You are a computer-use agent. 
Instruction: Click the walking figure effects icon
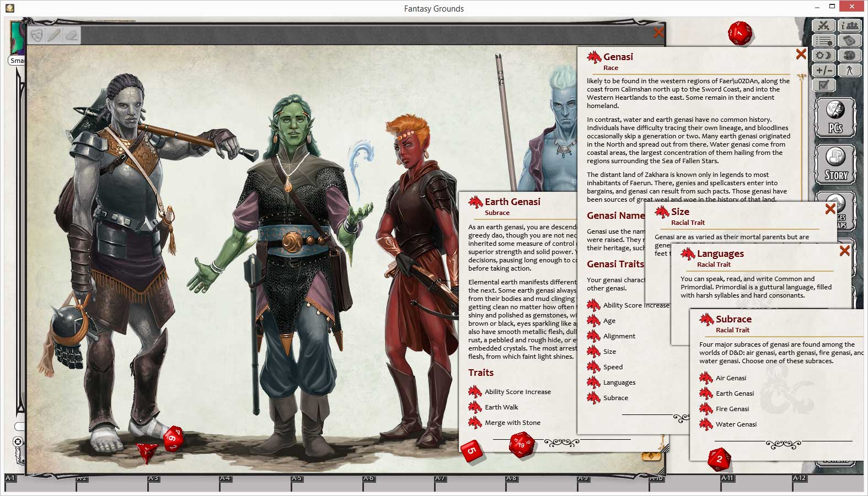pos(849,71)
